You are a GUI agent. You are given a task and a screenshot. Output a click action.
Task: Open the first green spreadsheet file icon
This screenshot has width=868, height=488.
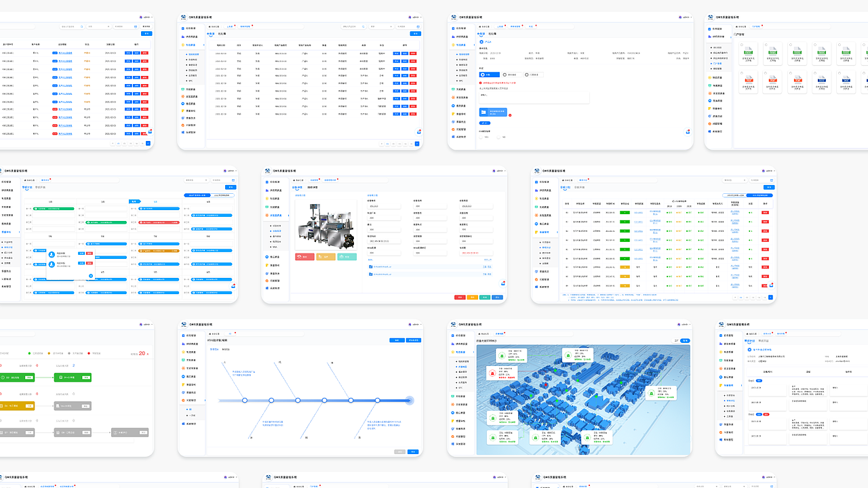[x=749, y=51]
